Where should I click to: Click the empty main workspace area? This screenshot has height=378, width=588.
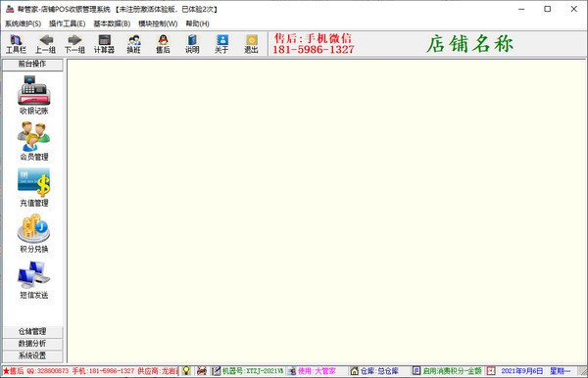[x=326, y=211]
